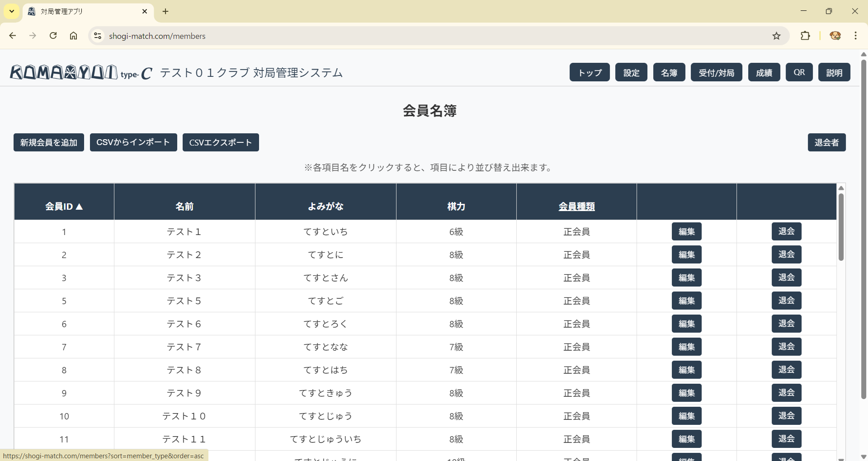Open the browser home page icon
868x461 pixels.
click(74, 36)
